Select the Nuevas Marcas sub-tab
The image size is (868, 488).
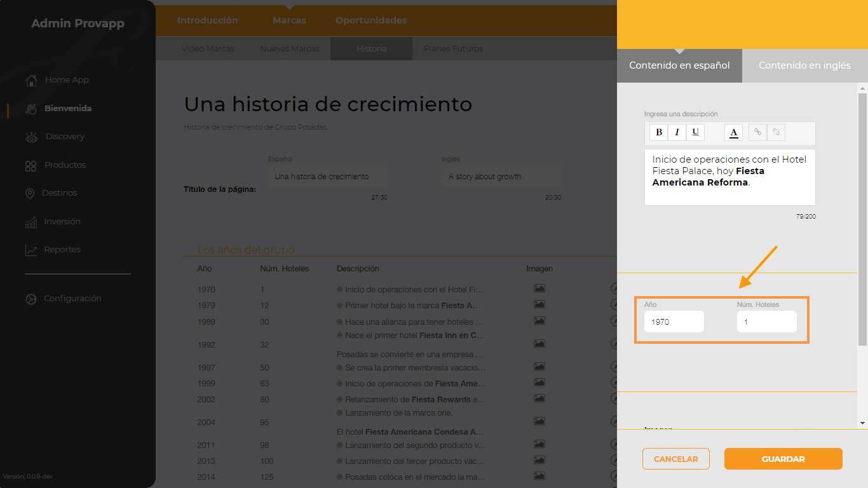click(x=290, y=49)
